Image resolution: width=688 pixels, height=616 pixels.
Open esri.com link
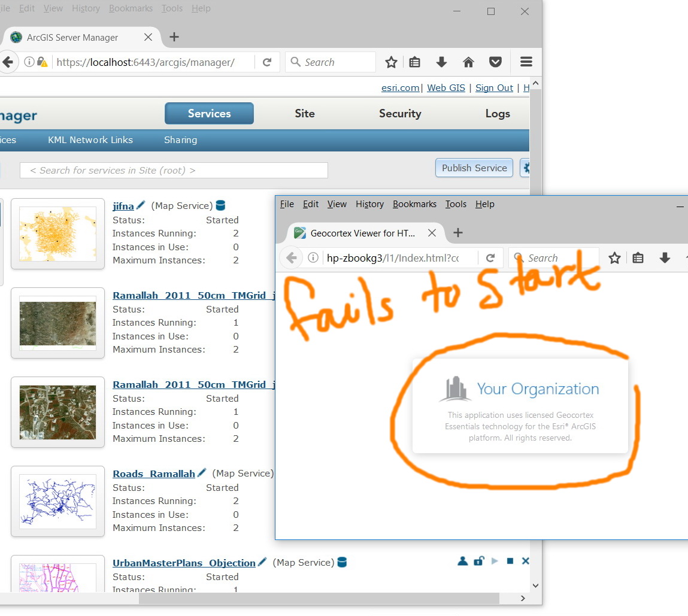click(x=400, y=88)
